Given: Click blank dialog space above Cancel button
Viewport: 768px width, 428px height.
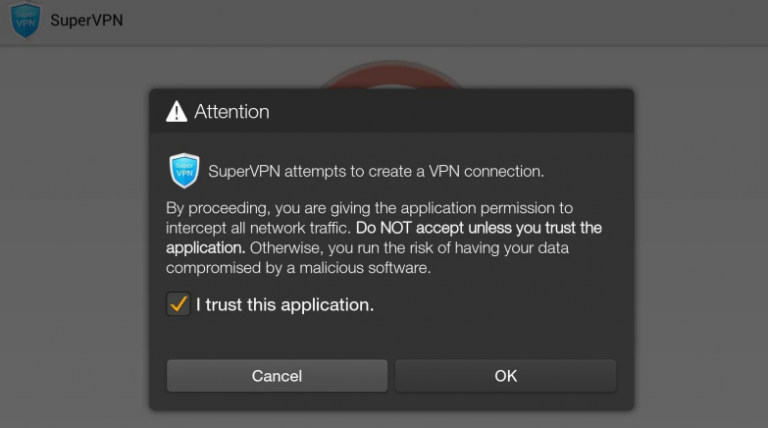Looking at the screenshot, I should pos(392,338).
